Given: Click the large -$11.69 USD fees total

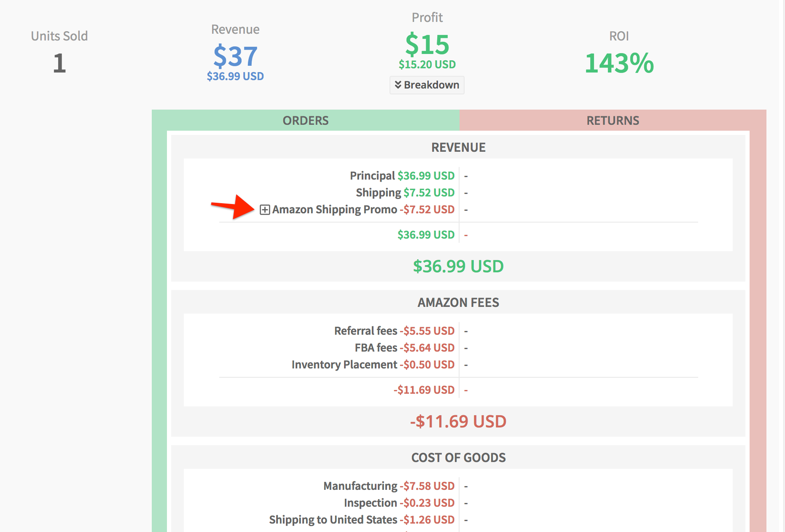Looking at the screenshot, I should (458, 422).
